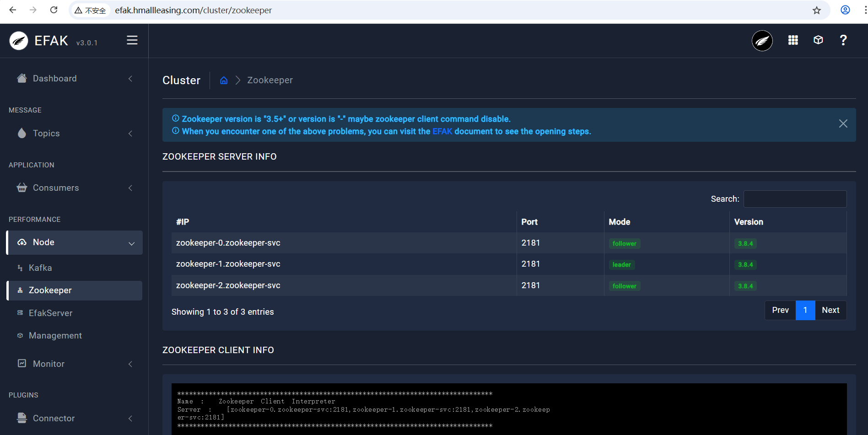
Task: Sort table by Mode column header
Action: (x=620, y=222)
